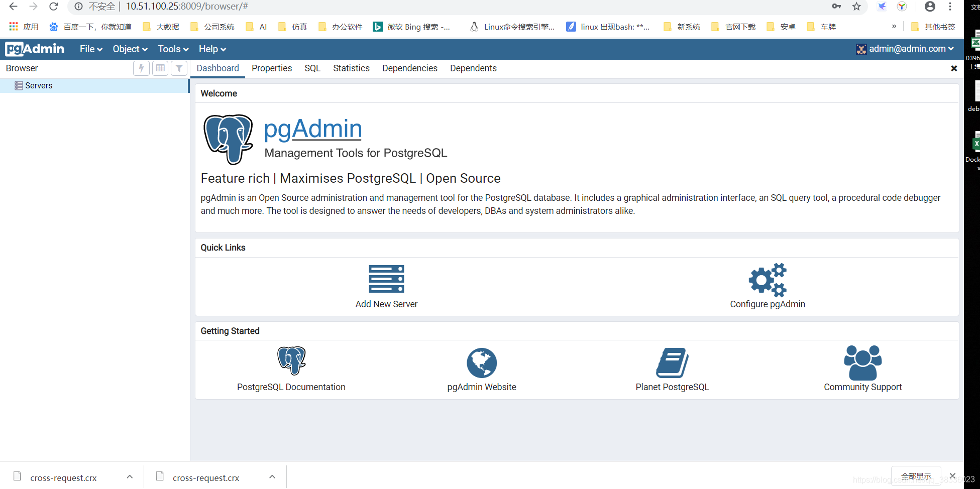Click the site info security icon
The width and height of the screenshot is (980, 489).
click(x=78, y=7)
